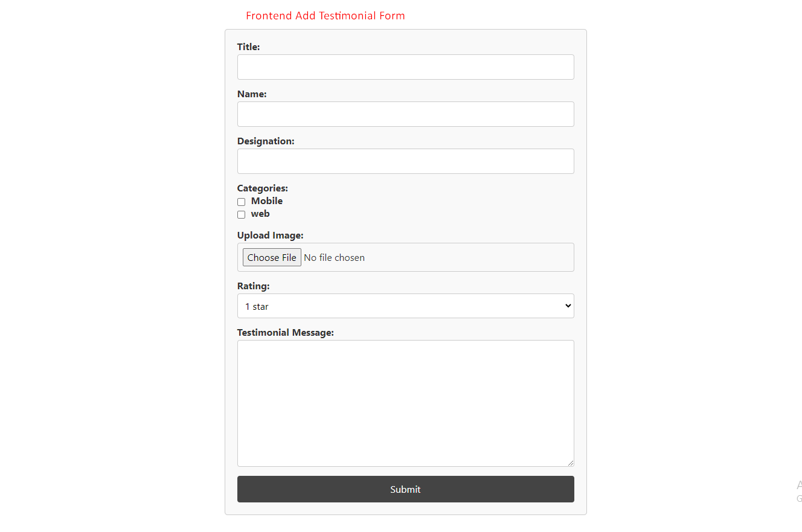Click the textarea resize handle corner
802x532 pixels.
point(571,463)
